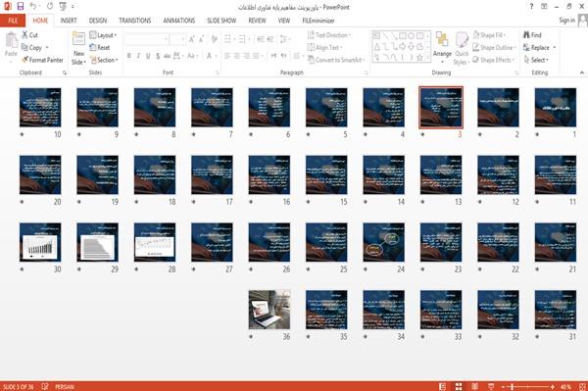Open Quick Styles gallery

[x=462, y=49]
